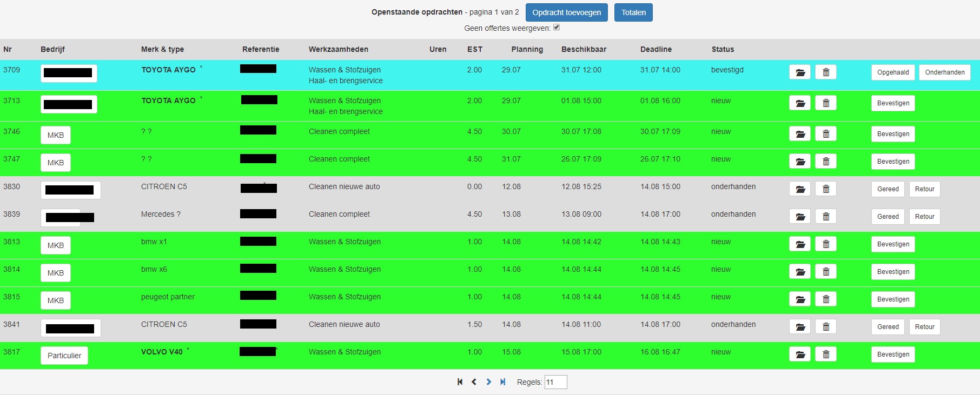Image resolution: width=980 pixels, height=395 pixels.
Task: Delete order 3709 with trash icon
Action: (826, 72)
